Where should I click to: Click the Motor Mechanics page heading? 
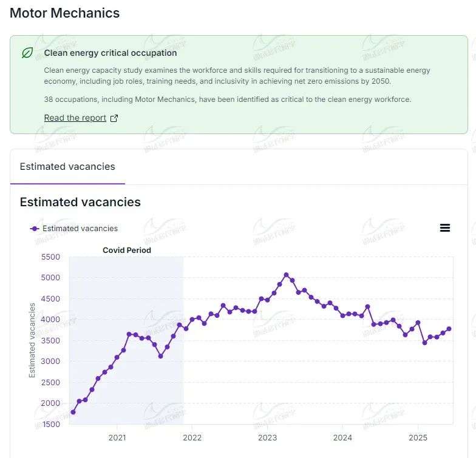click(x=65, y=13)
